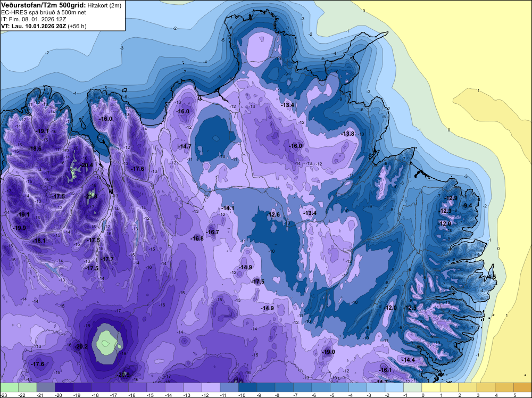This screenshot has height=398, width=532.
Task: Click the -19.0 temperature value
Action: point(328,352)
